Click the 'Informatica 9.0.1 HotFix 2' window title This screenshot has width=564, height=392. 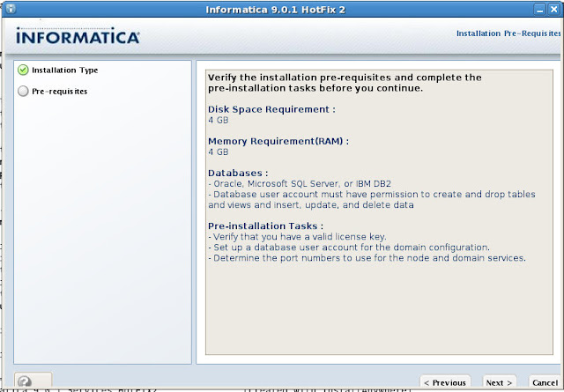point(275,10)
